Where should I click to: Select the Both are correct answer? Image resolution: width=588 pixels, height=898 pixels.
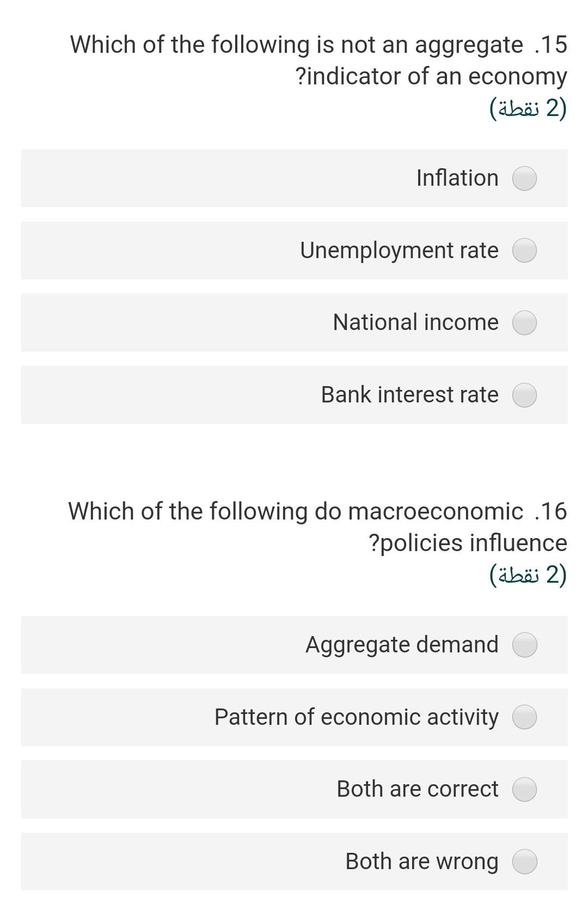pyautogui.click(x=524, y=789)
